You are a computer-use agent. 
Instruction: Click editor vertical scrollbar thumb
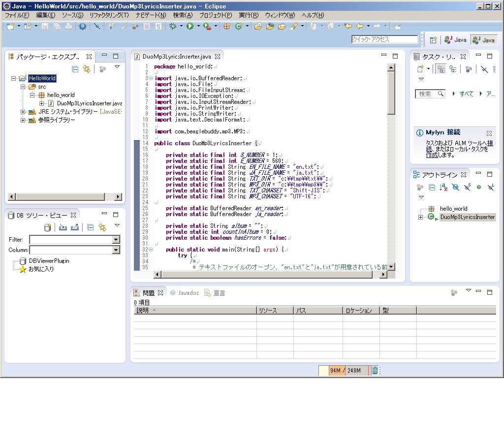(391, 93)
